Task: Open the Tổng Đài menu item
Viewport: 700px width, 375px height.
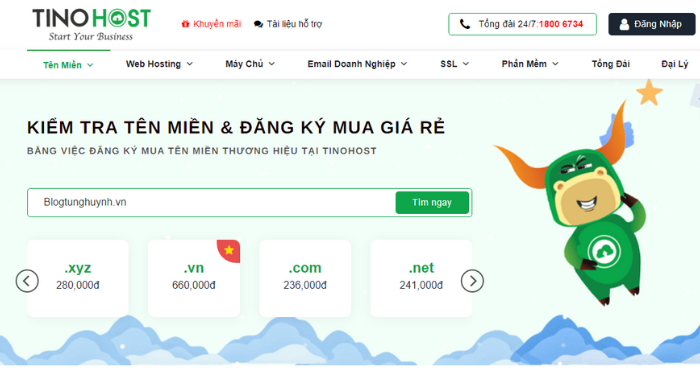Action: pyautogui.click(x=611, y=64)
